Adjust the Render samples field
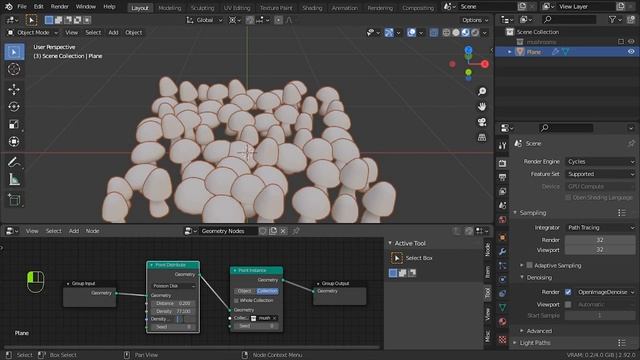The height and width of the screenshot is (360, 640). [x=600, y=240]
